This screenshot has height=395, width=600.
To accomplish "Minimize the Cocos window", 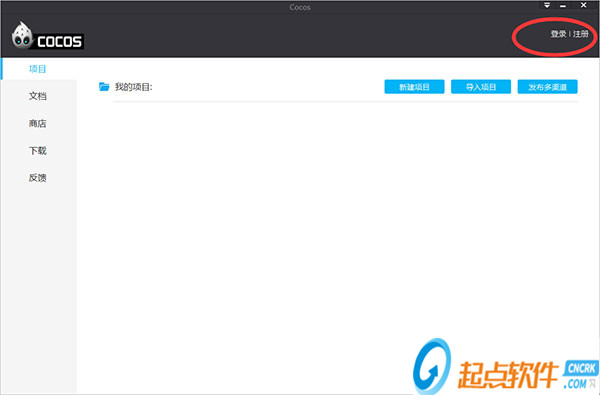I will click(563, 5).
